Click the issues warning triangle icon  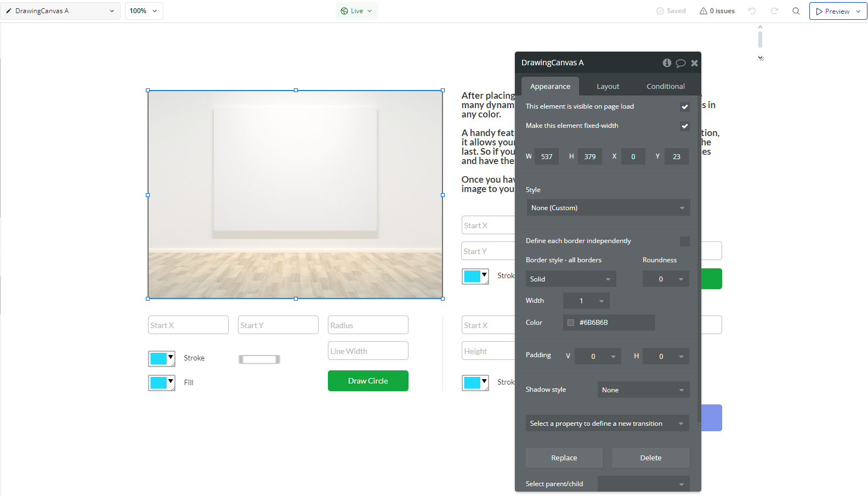coord(703,11)
